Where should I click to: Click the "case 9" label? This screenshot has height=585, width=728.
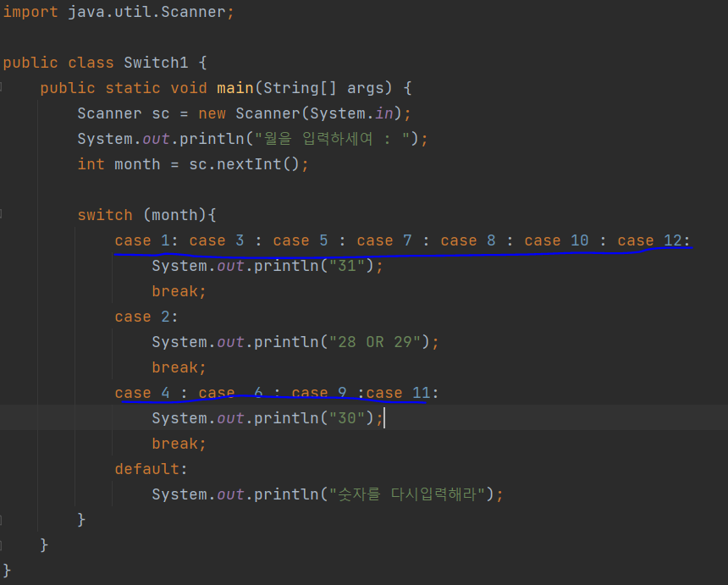pos(319,394)
